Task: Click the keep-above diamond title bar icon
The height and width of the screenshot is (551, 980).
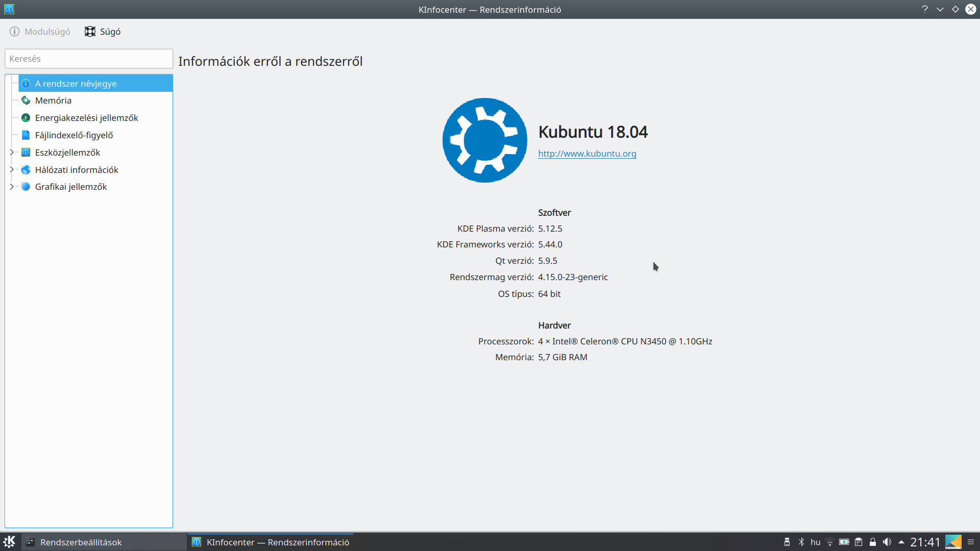Action: 955,9
